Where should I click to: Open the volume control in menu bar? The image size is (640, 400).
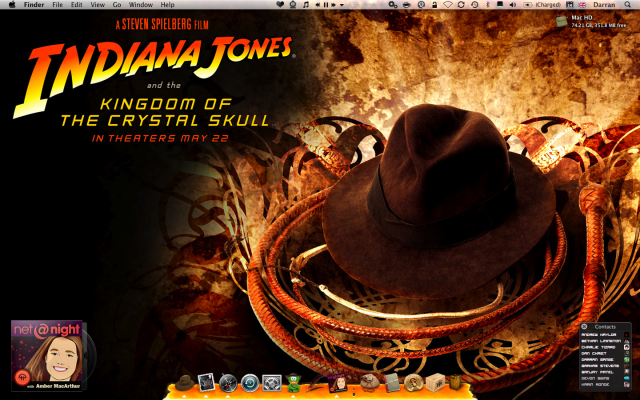click(x=512, y=5)
